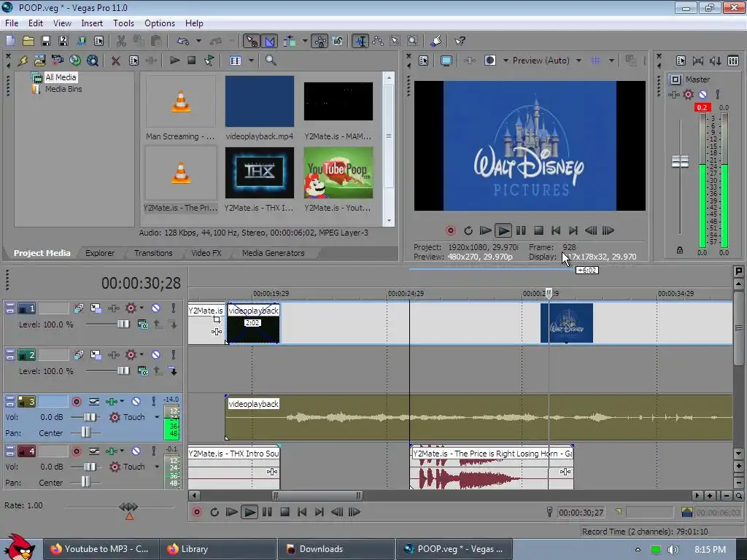Save the project with the floppy icon
The width and height of the screenshot is (747, 560).
(x=46, y=41)
